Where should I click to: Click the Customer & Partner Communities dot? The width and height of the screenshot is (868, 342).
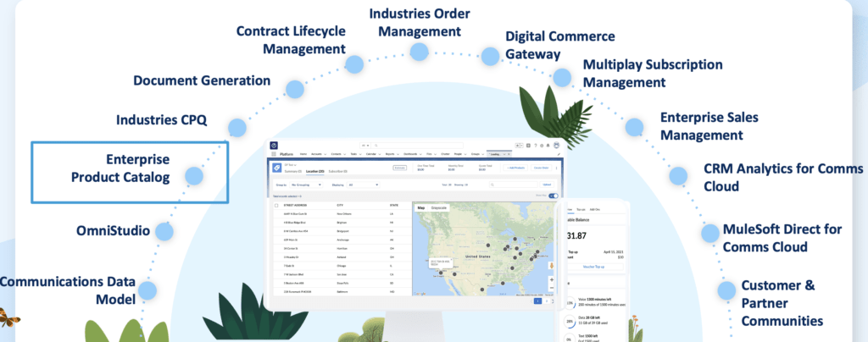[x=726, y=291]
